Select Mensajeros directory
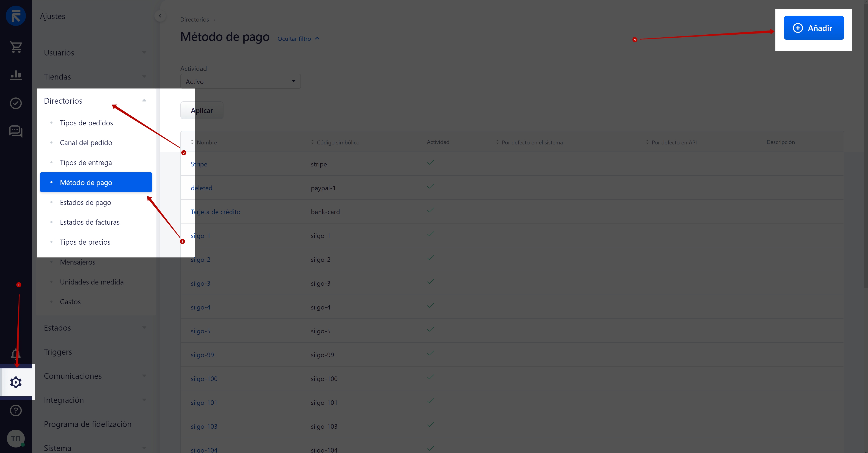 coord(77,262)
